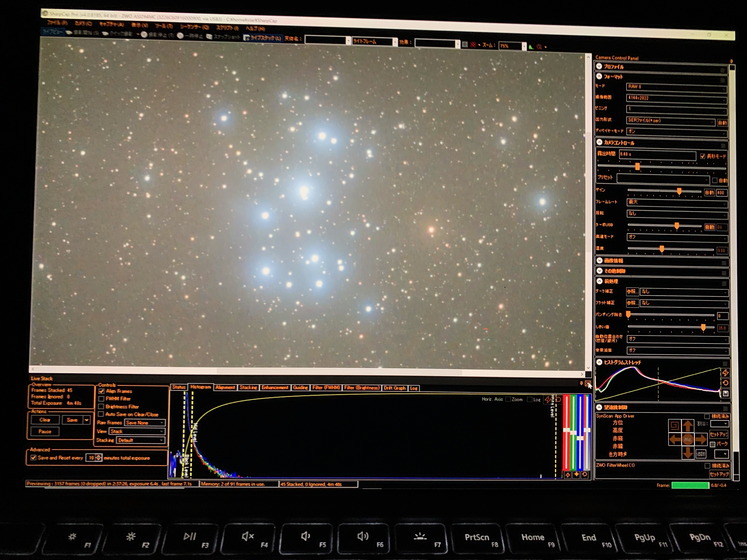Switch to the Alignment tab
This screenshot has width=747, height=560.
tap(225, 388)
